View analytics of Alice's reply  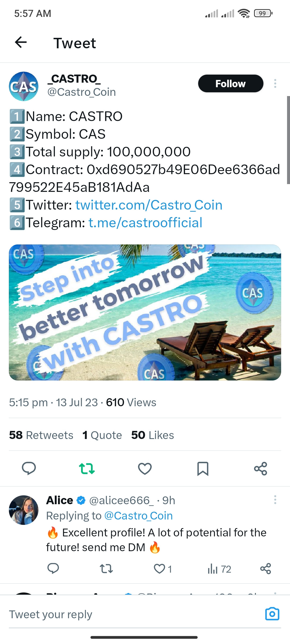point(219,569)
